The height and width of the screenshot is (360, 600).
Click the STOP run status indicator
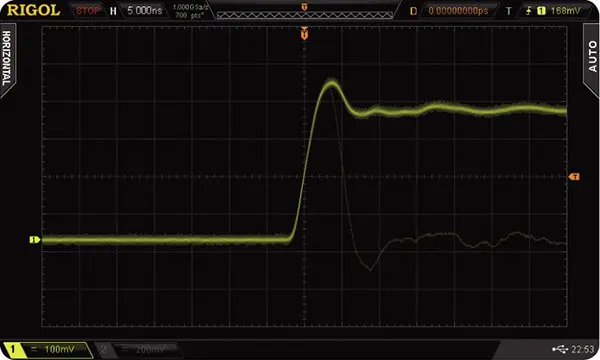87,11
